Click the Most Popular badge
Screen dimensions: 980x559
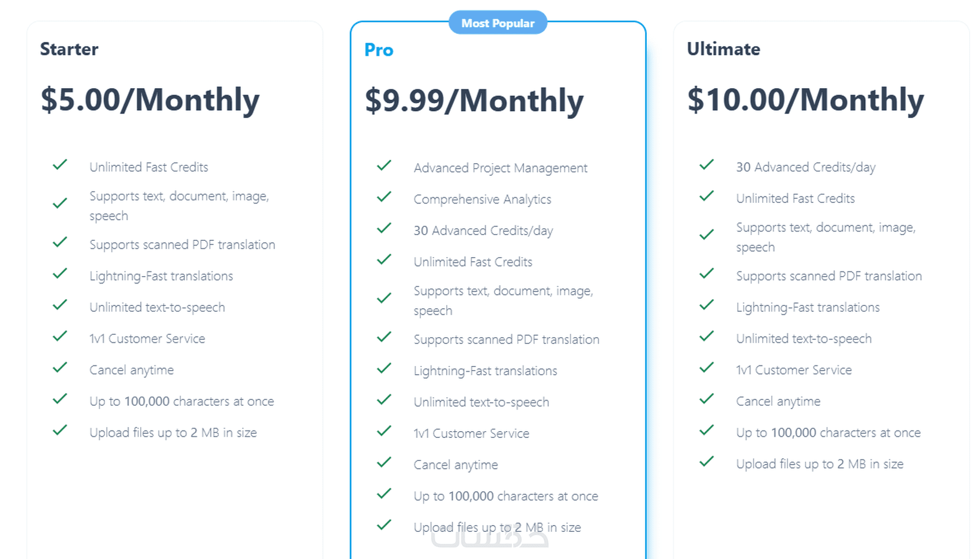(x=497, y=23)
